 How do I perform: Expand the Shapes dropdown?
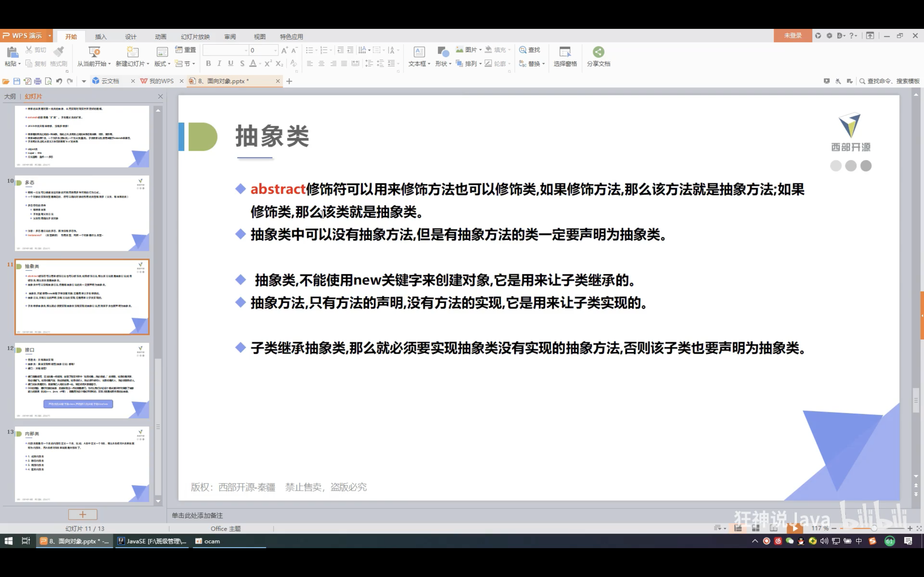pyautogui.click(x=450, y=64)
